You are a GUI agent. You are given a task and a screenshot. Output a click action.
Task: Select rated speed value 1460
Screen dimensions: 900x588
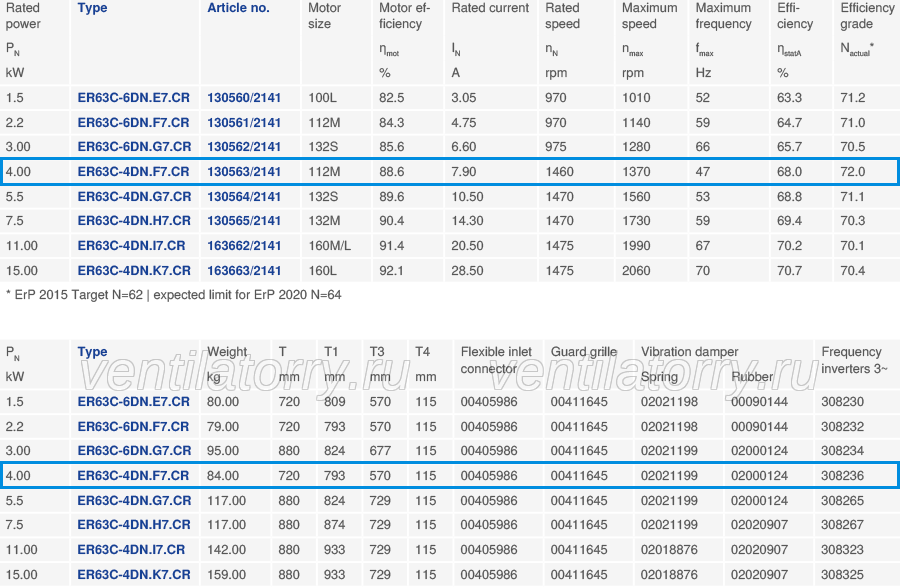[559, 172]
